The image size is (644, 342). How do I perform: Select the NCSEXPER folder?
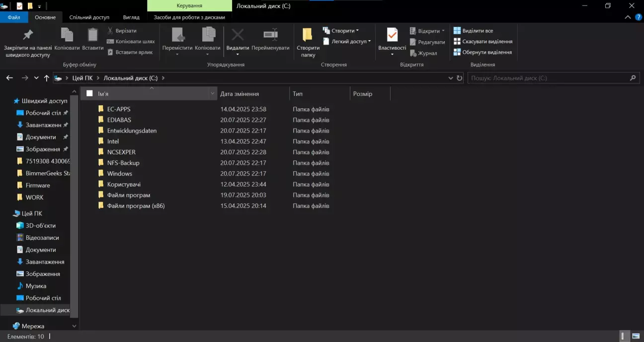coord(121,152)
